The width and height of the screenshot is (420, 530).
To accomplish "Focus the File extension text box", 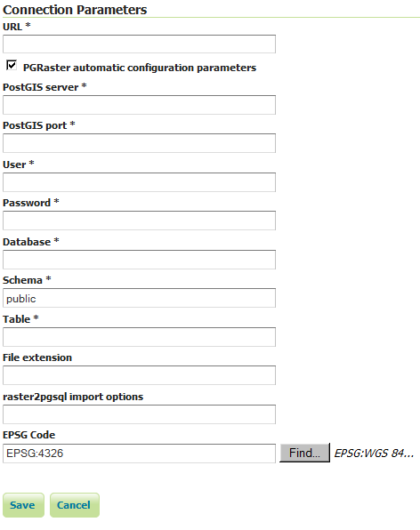I will (140, 375).
